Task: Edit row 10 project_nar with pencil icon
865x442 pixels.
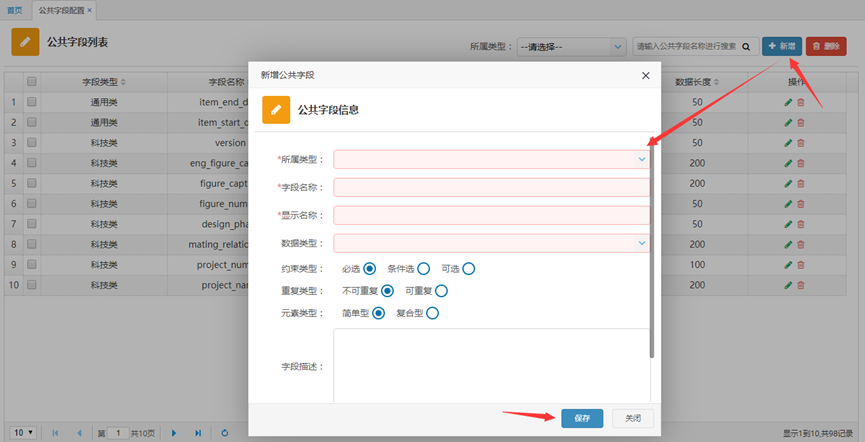Action: [x=788, y=285]
